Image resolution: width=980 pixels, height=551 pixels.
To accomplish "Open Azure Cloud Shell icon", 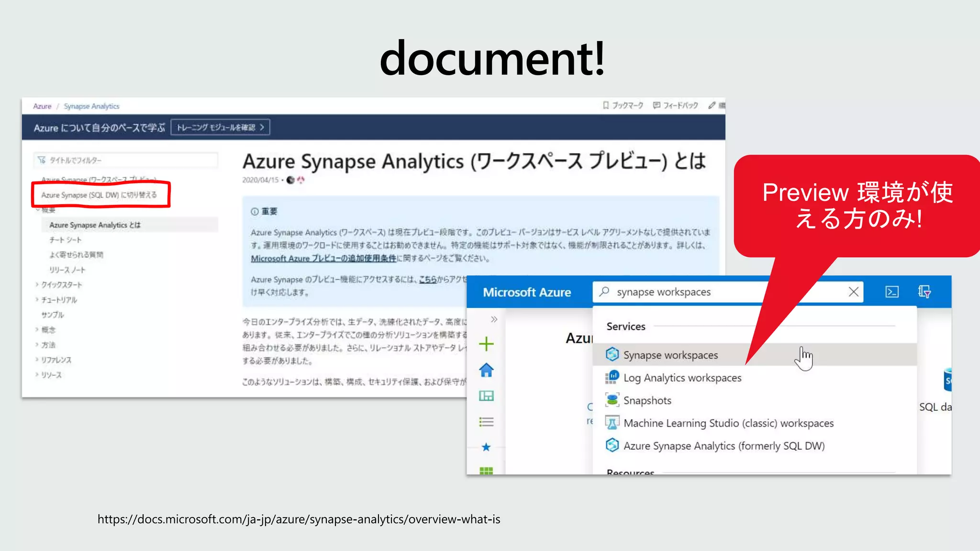I will 892,292.
